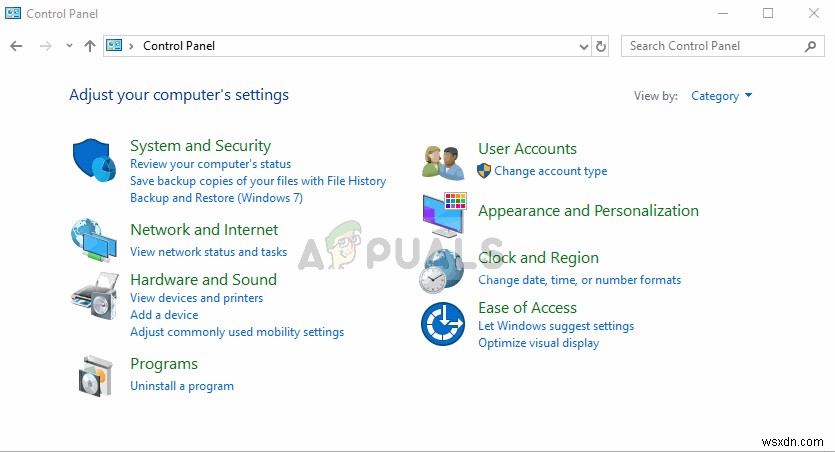
Task: Expand the address bar history dropdown
Action: (x=584, y=47)
